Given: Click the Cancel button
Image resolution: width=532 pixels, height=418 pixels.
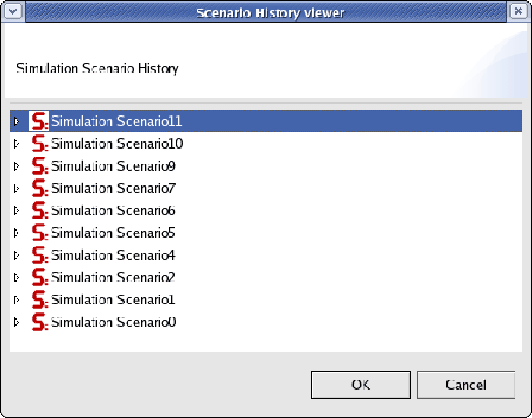Looking at the screenshot, I should [x=466, y=385].
